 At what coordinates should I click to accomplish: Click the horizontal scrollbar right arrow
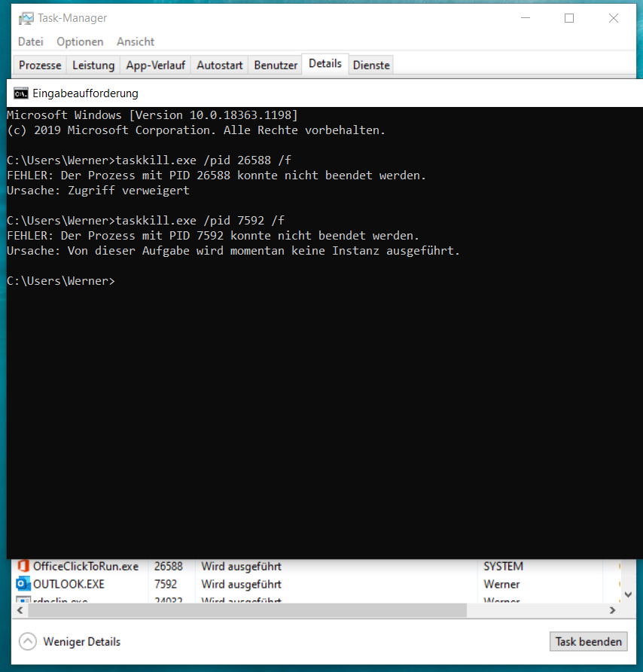pos(613,610)
